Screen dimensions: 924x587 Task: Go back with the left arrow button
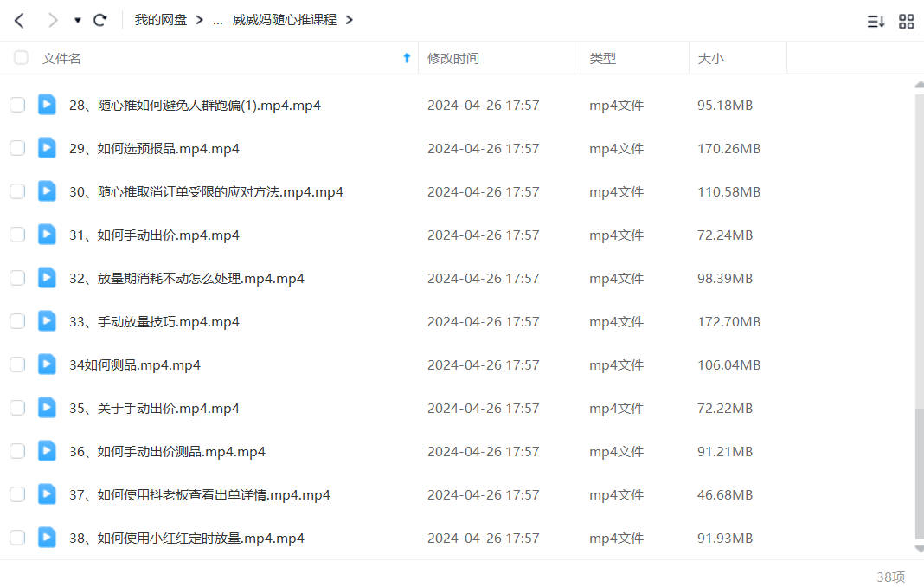pos(19,21)
